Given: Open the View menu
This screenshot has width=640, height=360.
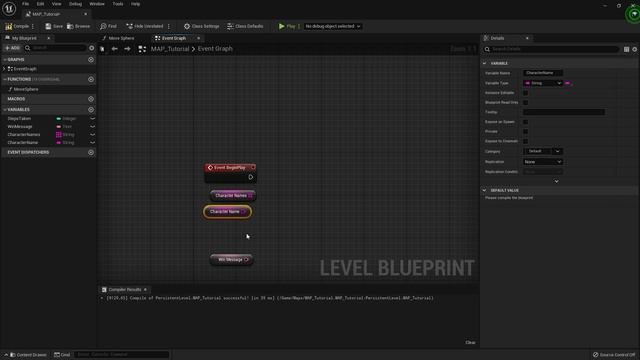Looking at the screenshot, I should point(56,4).
